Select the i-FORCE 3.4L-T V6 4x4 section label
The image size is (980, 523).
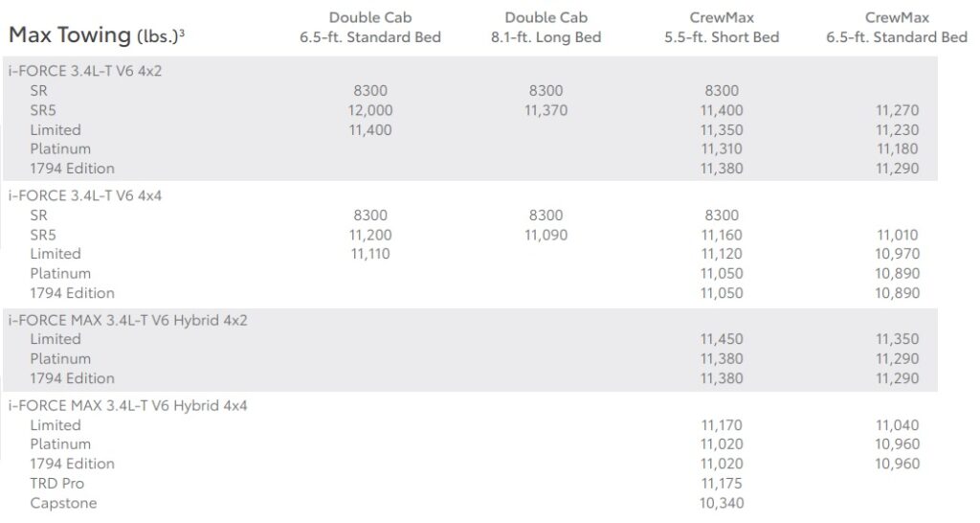[85, 195]
